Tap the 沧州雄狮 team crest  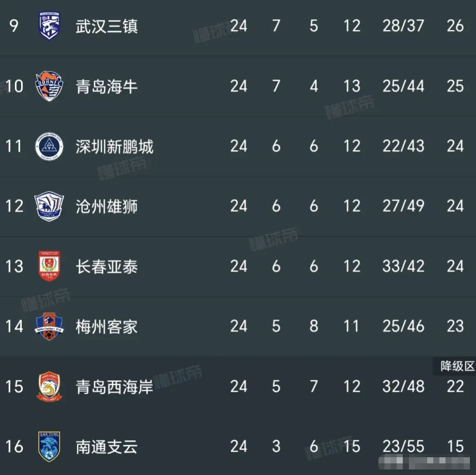click(x=49, y=206)
